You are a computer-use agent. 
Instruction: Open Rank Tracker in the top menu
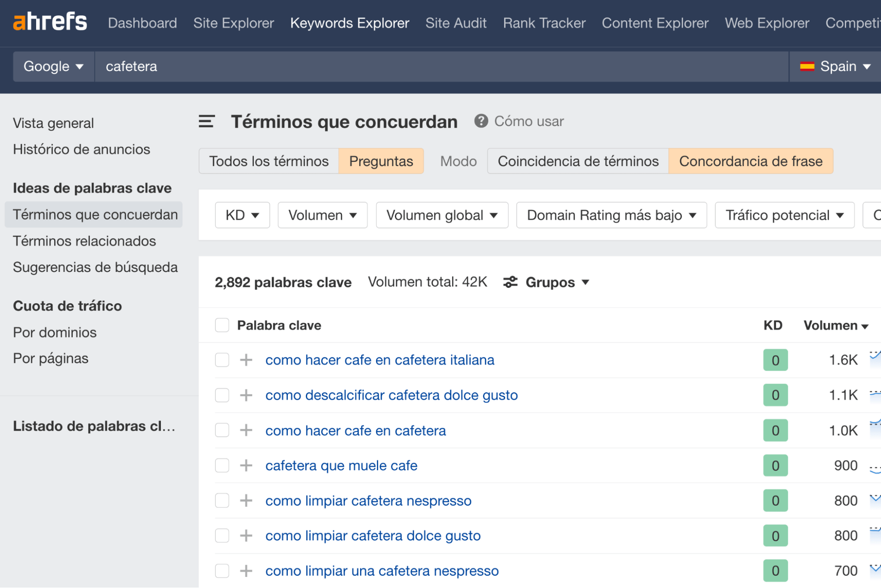[544, 23]
